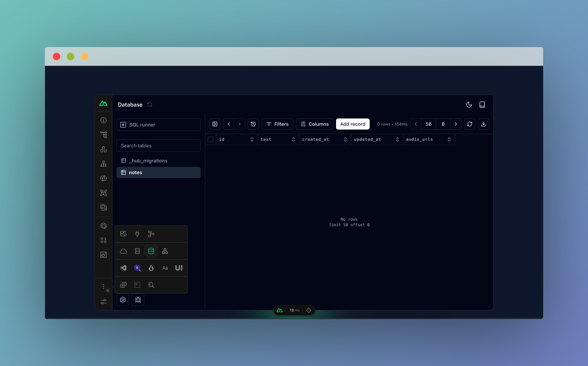Open the UI icon in the popup
This screenshot has height=366, width=588.
click(179, 268)
